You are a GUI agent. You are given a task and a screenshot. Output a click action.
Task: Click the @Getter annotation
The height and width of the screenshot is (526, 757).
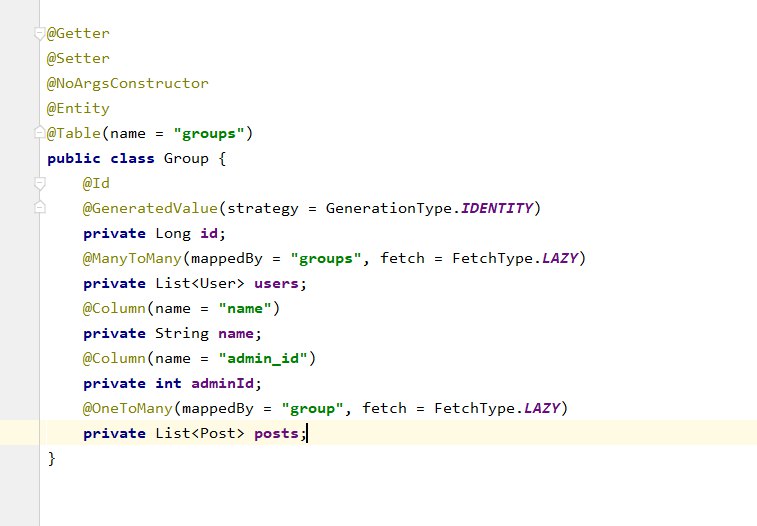point(78,33)
